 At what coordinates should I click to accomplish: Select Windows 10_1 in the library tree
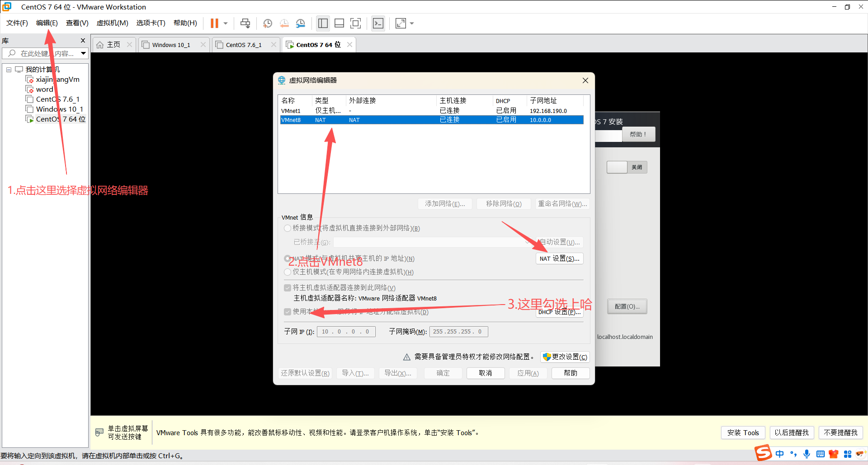click(55, 109)
